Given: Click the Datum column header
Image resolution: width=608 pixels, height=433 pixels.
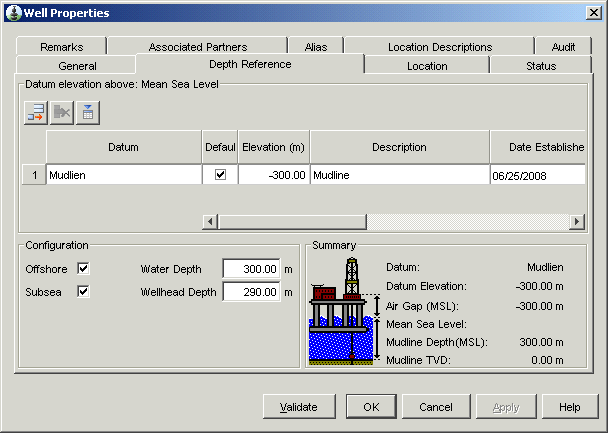Looking at the screenshot, I should 124,147.
